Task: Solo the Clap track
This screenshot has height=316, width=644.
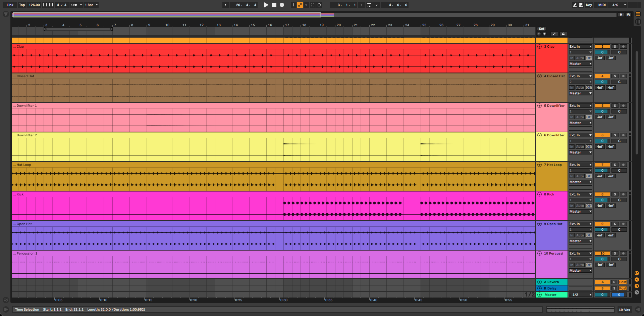Action: pyautogui.click(x=615, y=47)
